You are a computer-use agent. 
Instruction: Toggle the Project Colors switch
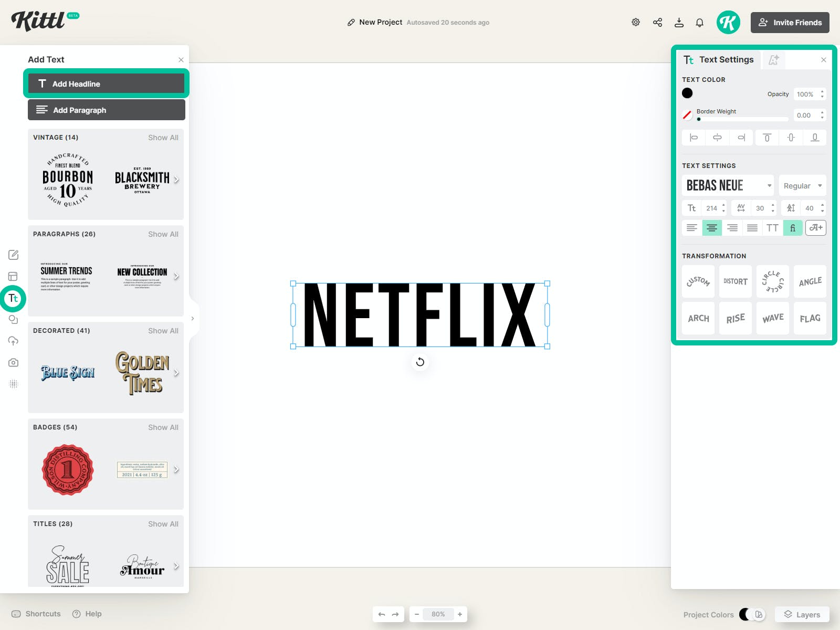[x=752, y=614]
